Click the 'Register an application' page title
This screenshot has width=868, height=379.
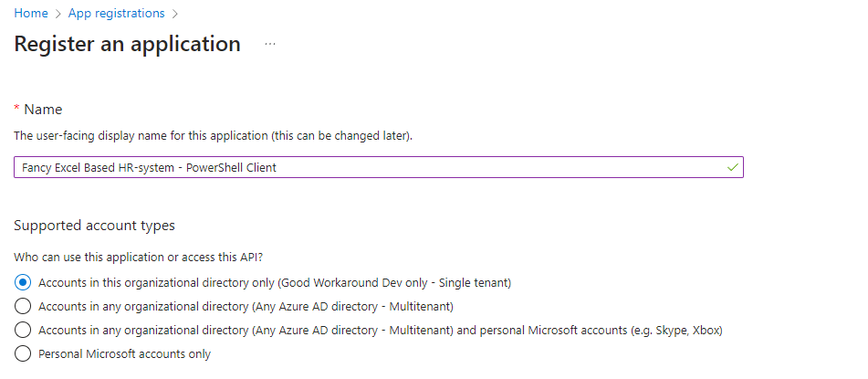(x=127, y=44)
